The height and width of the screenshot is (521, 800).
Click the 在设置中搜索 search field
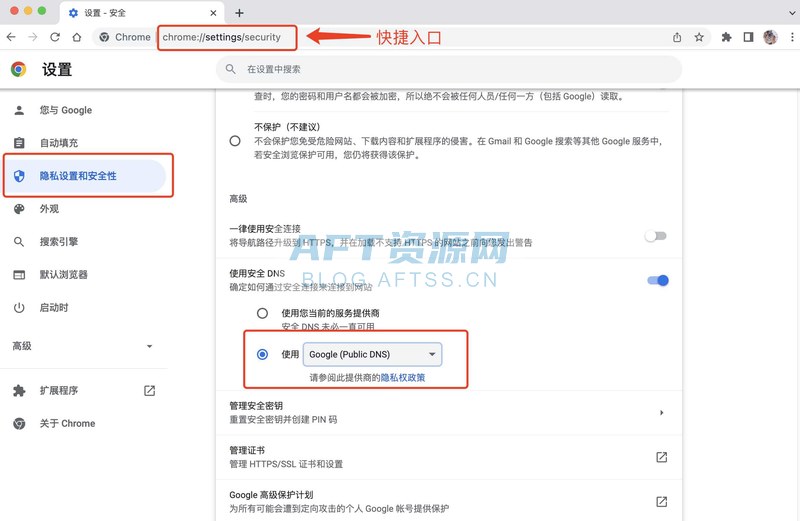450,69
